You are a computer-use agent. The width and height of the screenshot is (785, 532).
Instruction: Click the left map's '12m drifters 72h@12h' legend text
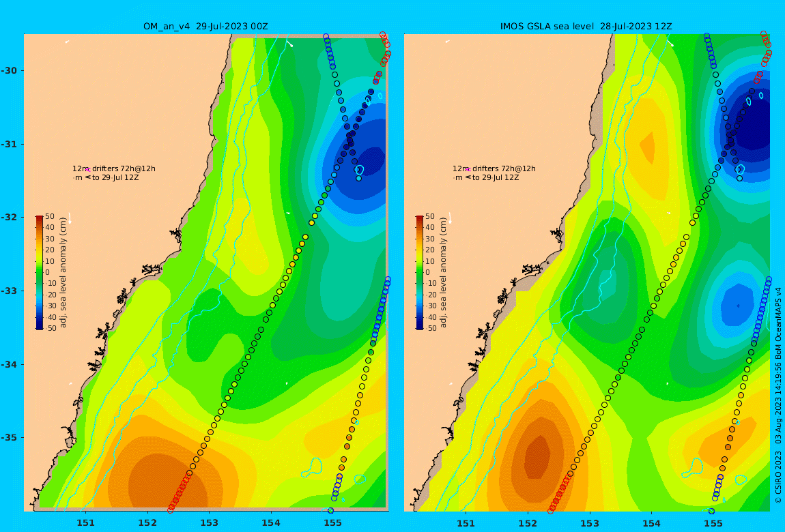114,168
